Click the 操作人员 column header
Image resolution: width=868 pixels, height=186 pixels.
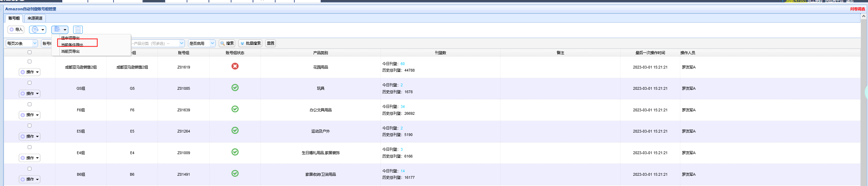688,53
